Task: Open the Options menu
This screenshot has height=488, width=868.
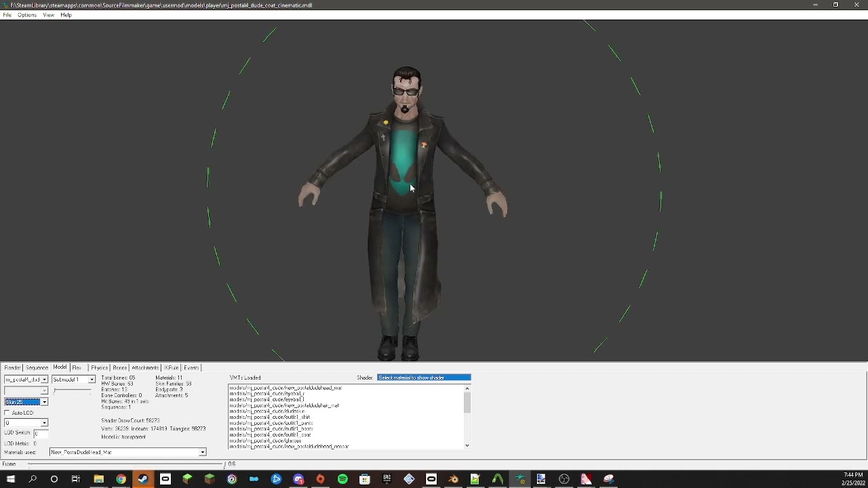Action: (x=27, y=15)
